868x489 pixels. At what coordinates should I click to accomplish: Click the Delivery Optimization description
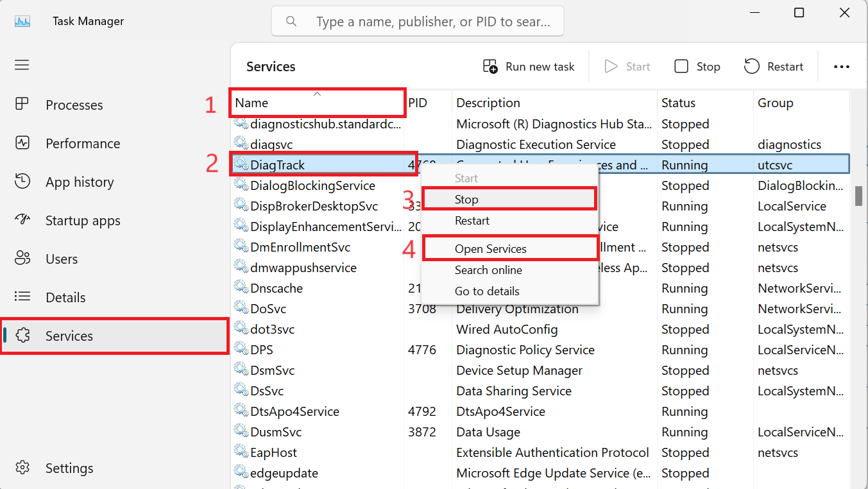517,309
